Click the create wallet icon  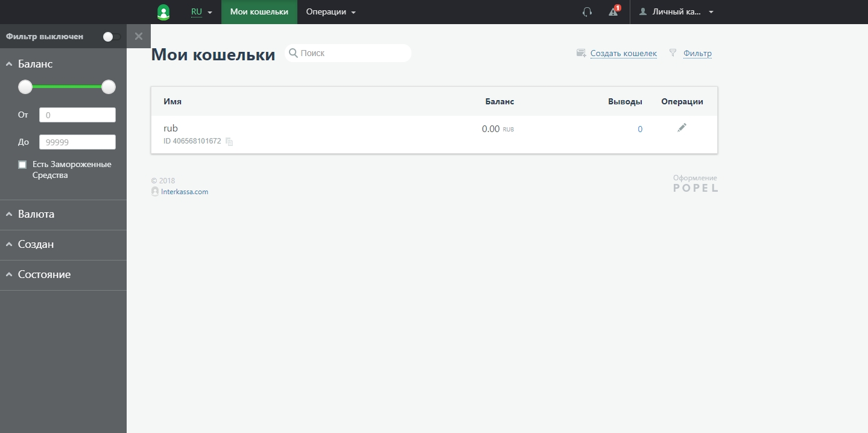[x=581, y=53]
